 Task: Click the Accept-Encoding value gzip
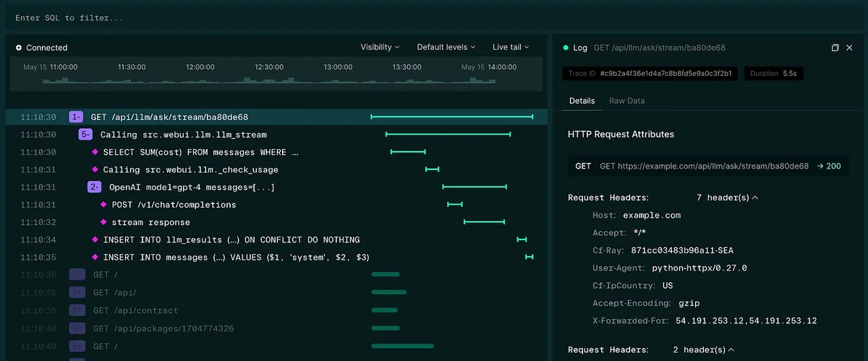pos(690,303)
